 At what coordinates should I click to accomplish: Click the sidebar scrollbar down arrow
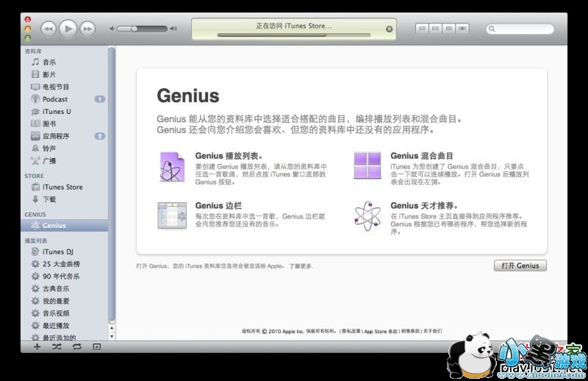pos(112,336)
